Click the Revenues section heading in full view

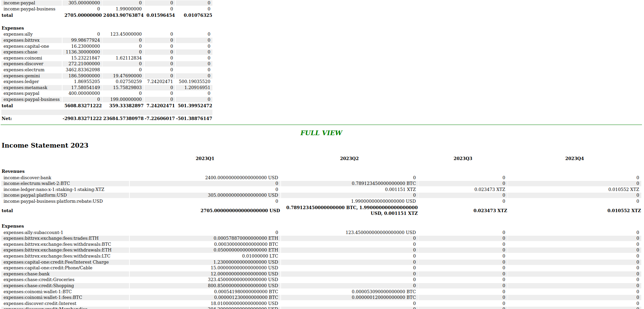tap(13, 171)
